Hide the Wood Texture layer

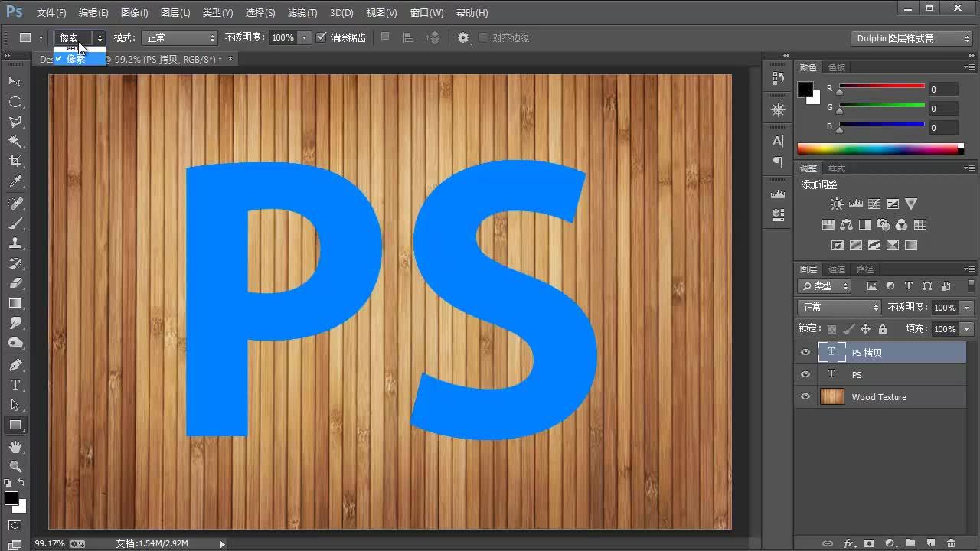pos(805,397)
